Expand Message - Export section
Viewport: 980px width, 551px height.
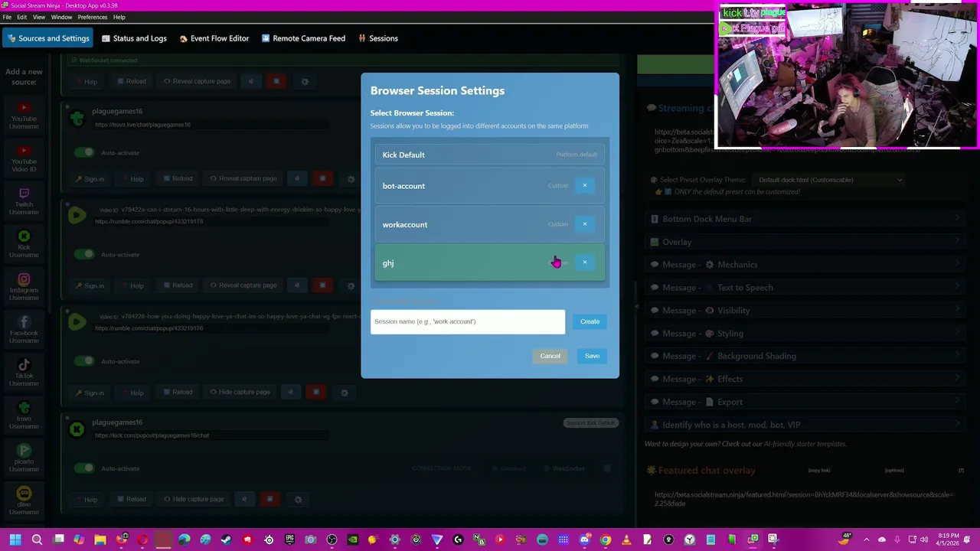[x=805, y=402]
